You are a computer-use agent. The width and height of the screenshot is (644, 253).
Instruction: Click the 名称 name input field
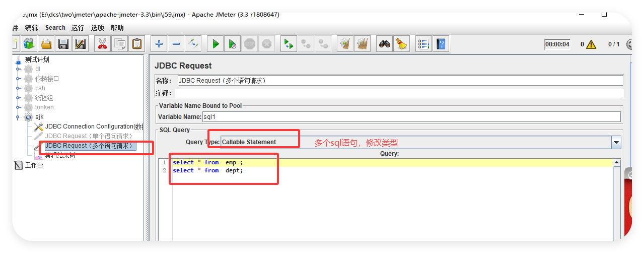pos(400,81)
